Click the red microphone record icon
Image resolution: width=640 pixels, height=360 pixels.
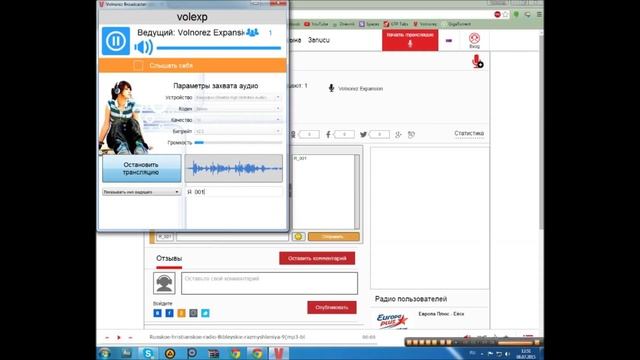pos(477,62)
